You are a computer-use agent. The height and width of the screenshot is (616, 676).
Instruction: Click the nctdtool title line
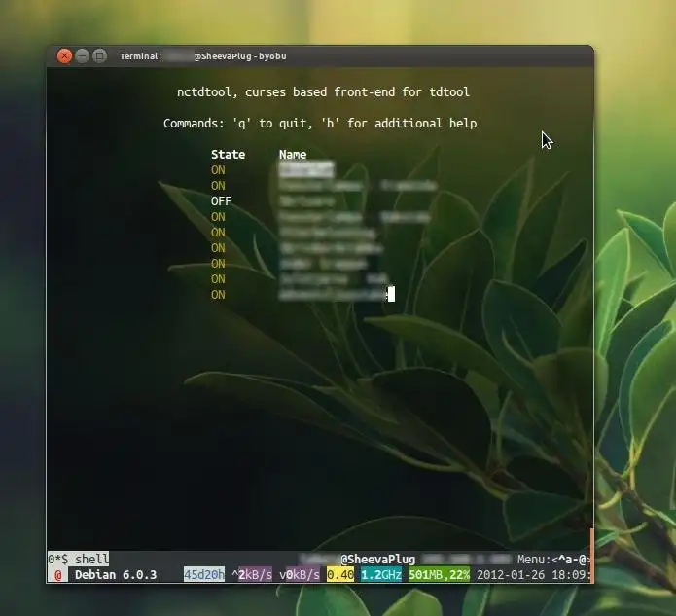coord(323,92)
